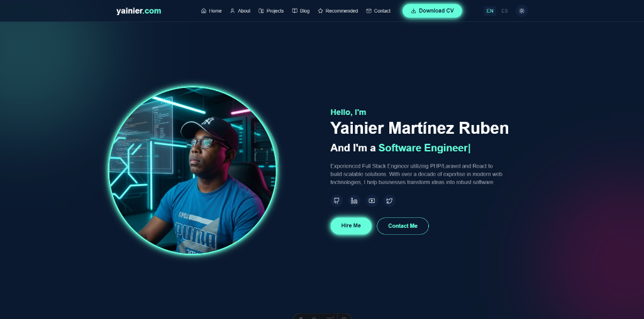The image size is (644, 319).
Task: Click the circular profile photo
Action: pyautogui.click(x=192, y=170)
